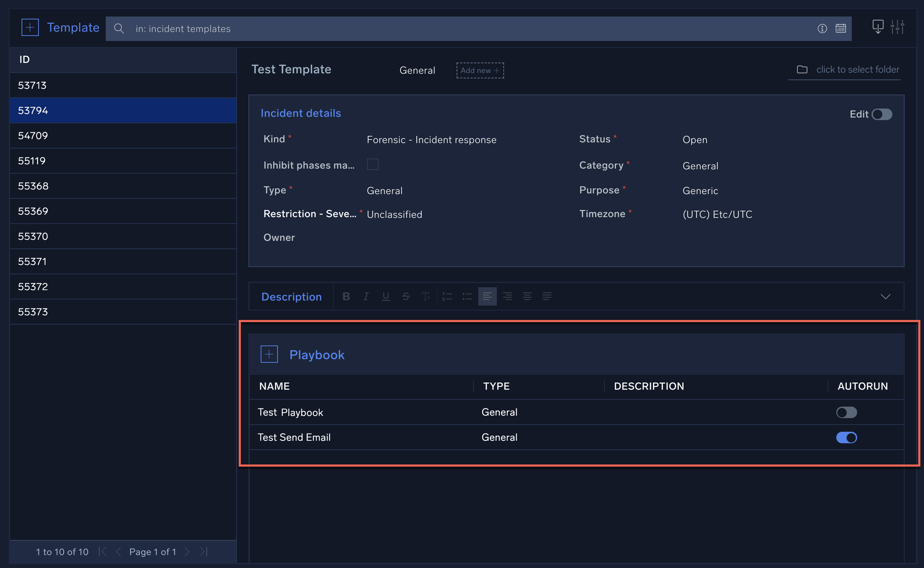Toggle bold formatting in Description
This screenshot has height=568, width=924.
(x=346, y=296)
